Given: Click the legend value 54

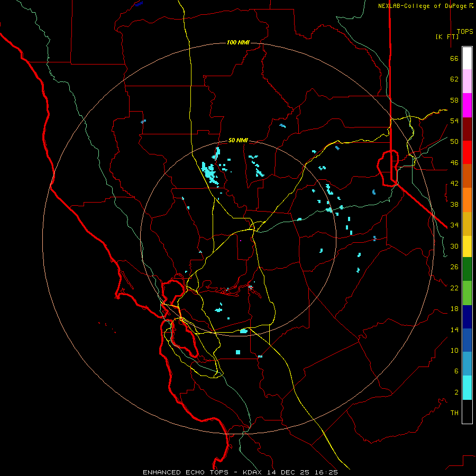Looking at the screenshot, I should point(454,121).
